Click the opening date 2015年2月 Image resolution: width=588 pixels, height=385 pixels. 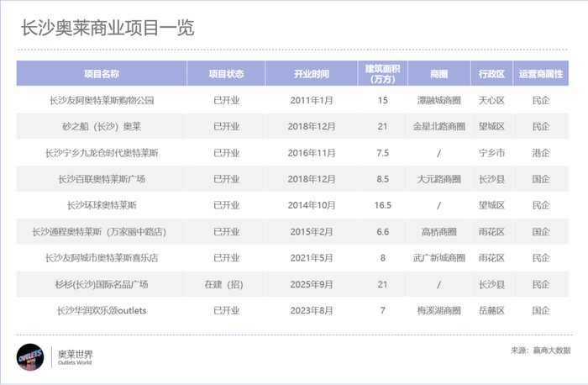click(x=312, y=231)
